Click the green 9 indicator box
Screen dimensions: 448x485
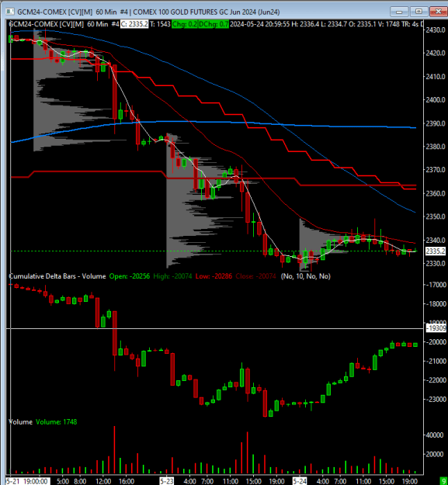pyautogui.click(x=444, y=481)
